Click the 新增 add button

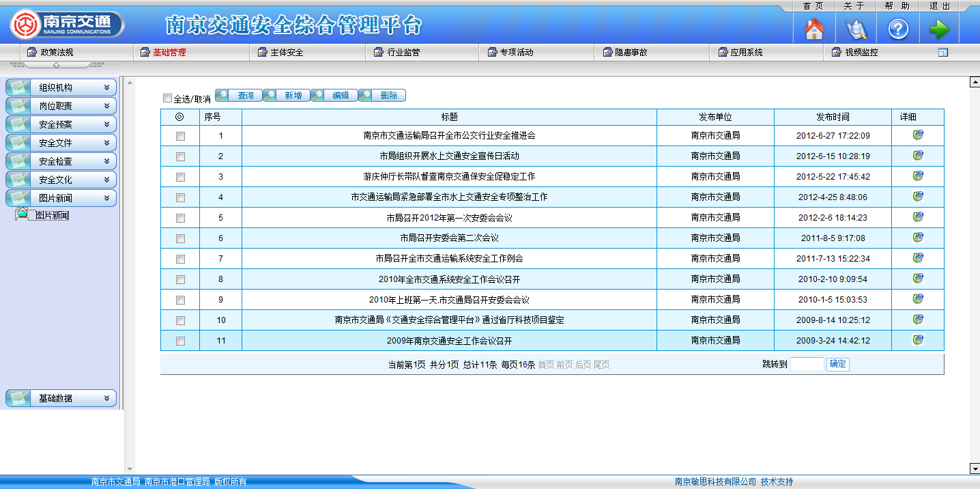click(287, 96)
